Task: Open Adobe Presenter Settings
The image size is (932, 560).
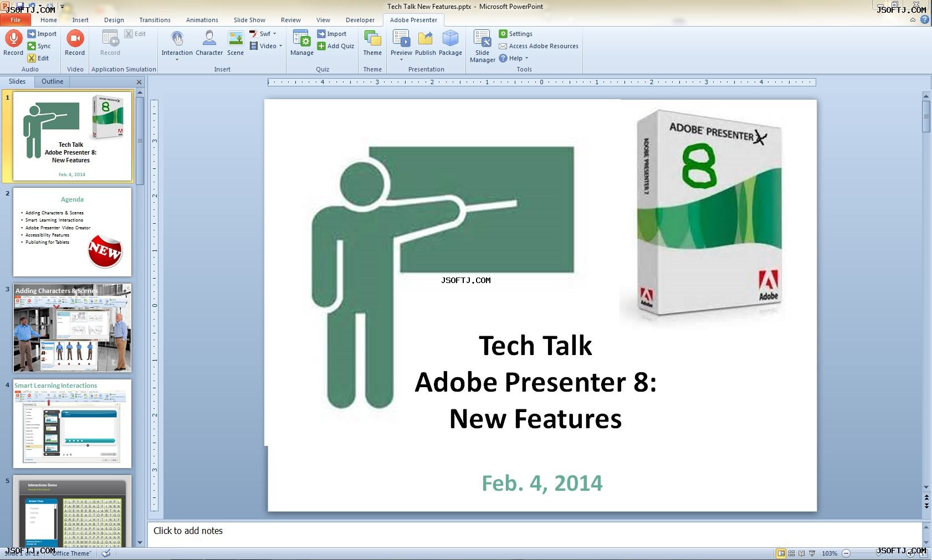Action: click(515, 34)
